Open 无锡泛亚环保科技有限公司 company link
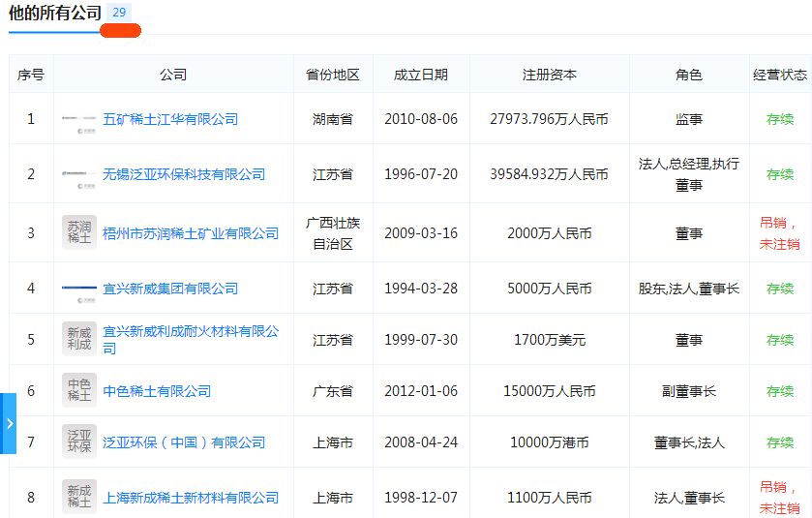The image size is (812, 518). [184, 174]
